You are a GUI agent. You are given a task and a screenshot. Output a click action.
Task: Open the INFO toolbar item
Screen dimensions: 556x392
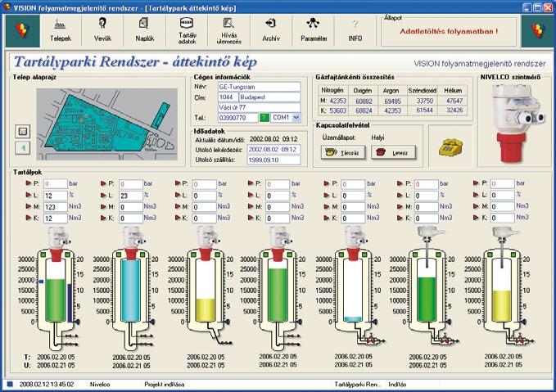(x=355, y=31)
